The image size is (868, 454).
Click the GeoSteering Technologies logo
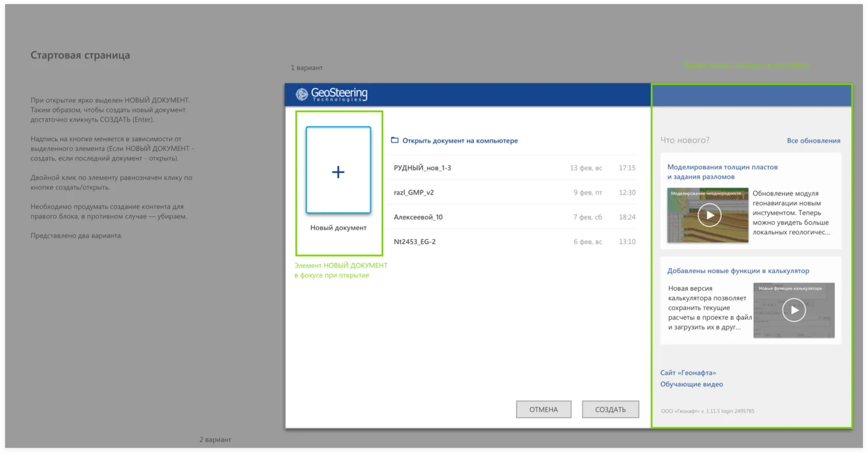coord(331,94)
